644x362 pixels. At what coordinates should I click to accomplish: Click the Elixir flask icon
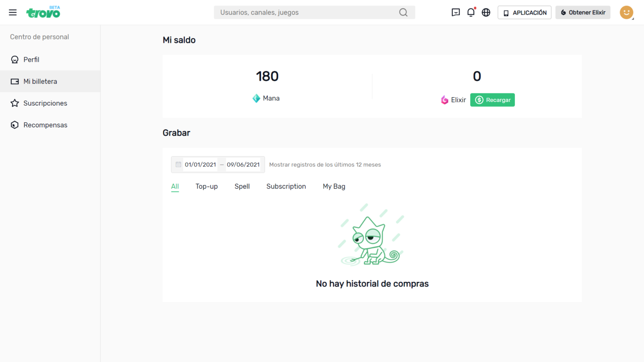(444, 100)
